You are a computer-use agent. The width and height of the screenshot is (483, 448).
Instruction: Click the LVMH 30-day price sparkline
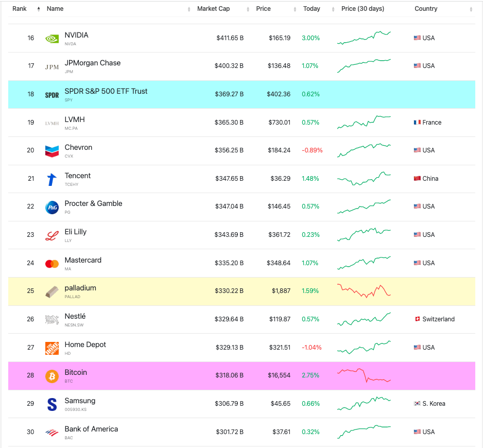364,123
